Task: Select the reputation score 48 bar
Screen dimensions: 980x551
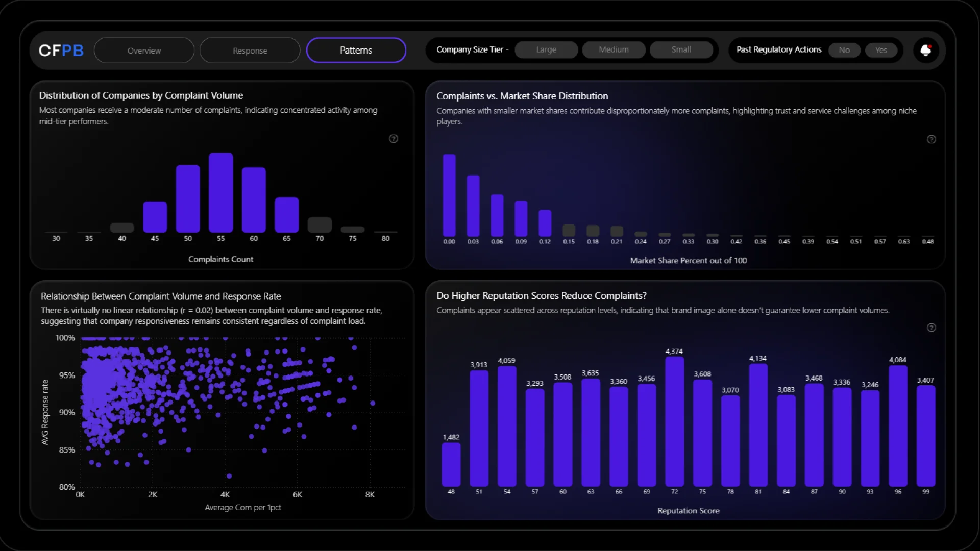Action: point(451,464)
